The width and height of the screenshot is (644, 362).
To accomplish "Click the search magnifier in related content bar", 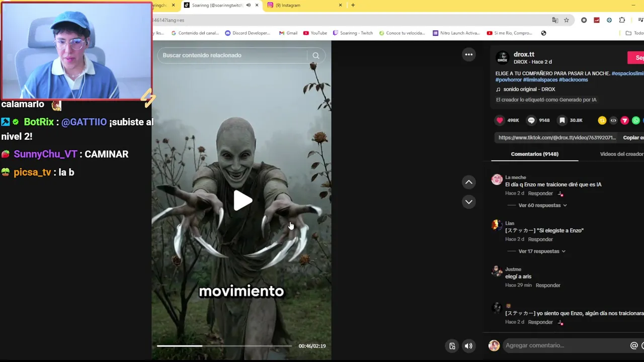I will pos(315,55).
